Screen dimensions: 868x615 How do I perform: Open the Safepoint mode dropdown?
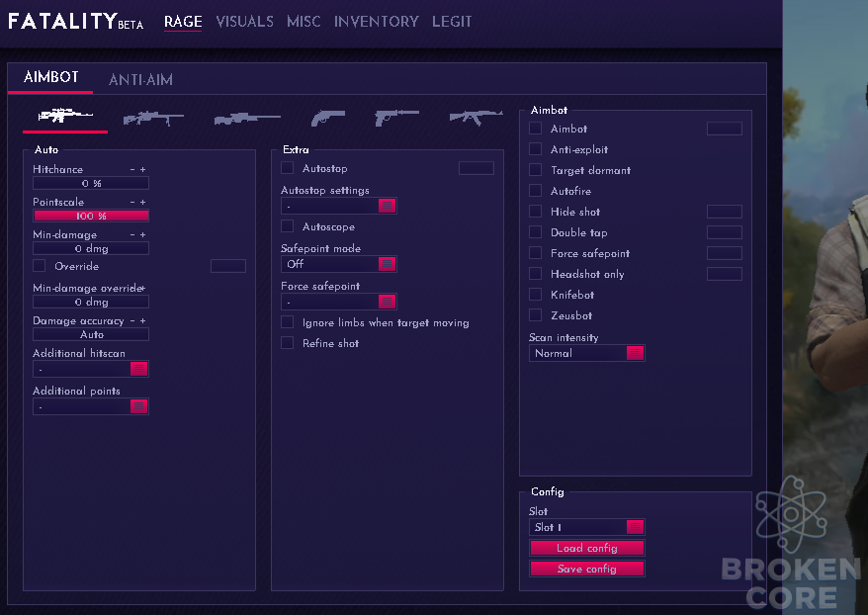pos(339,264)
